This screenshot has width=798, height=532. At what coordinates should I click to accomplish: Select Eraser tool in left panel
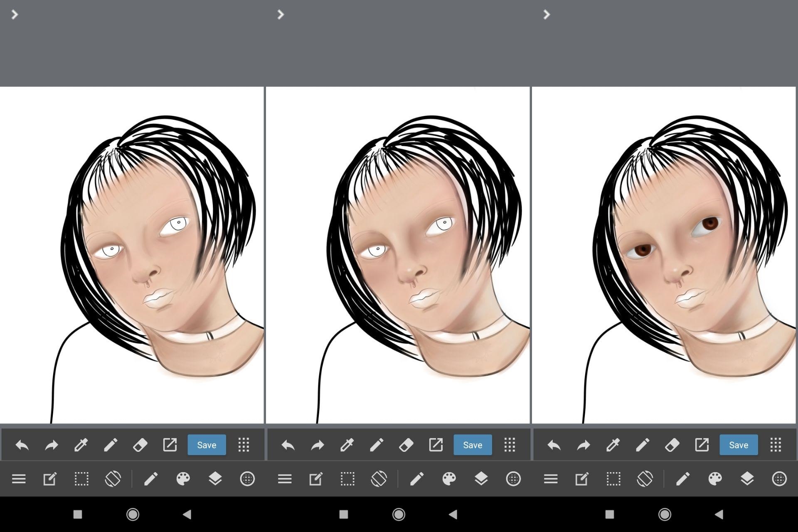coord(140,445)
